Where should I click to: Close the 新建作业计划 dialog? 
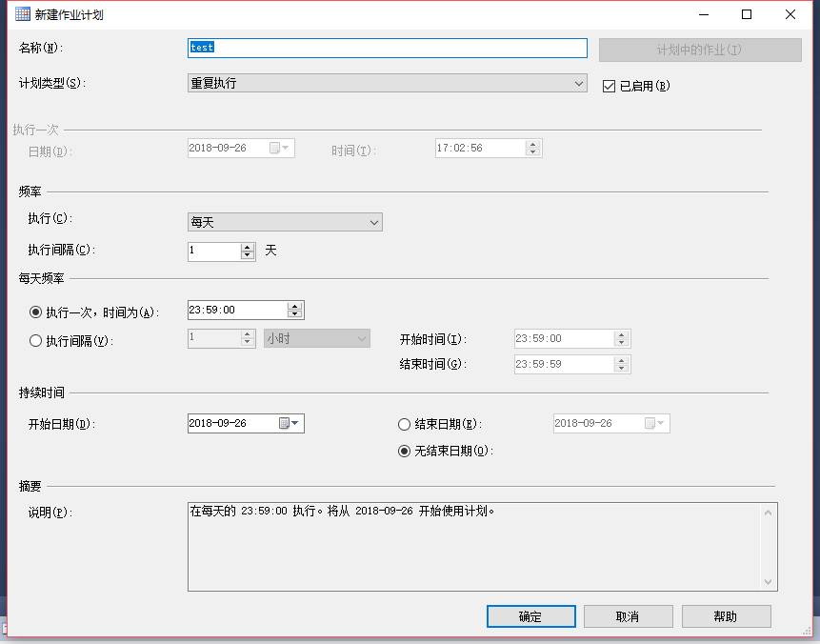(790, 14)
